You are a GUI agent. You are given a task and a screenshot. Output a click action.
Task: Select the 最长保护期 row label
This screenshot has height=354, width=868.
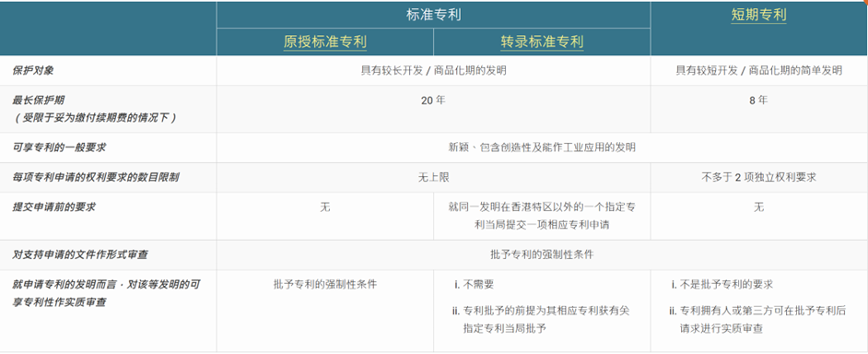point(38,100)
